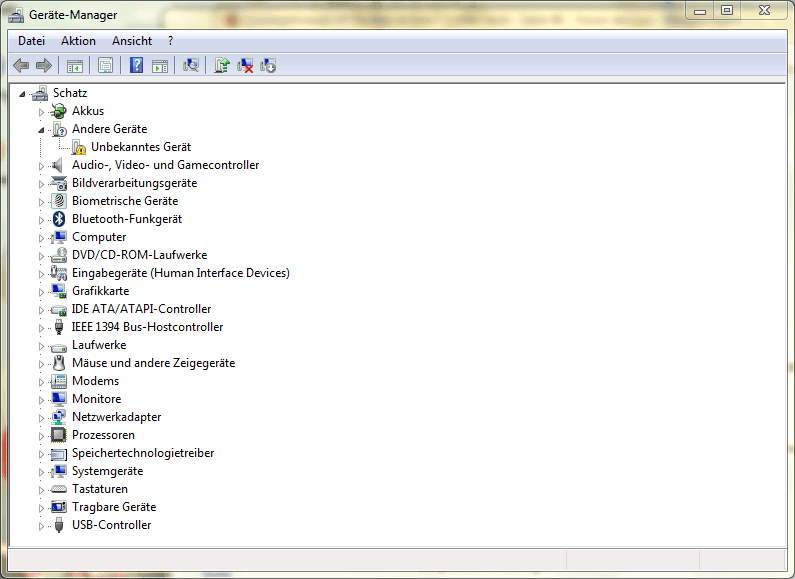Expand the Tragbare Geräte category
The width and height of the screenshot is (795, 579).
[x=42, y=508]
